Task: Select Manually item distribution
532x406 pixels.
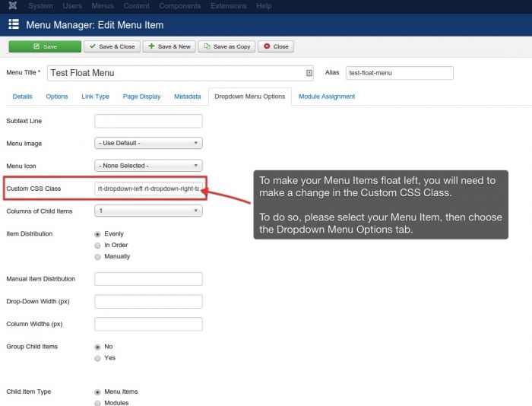Action: pyautogui.click(x=97, y=256)
